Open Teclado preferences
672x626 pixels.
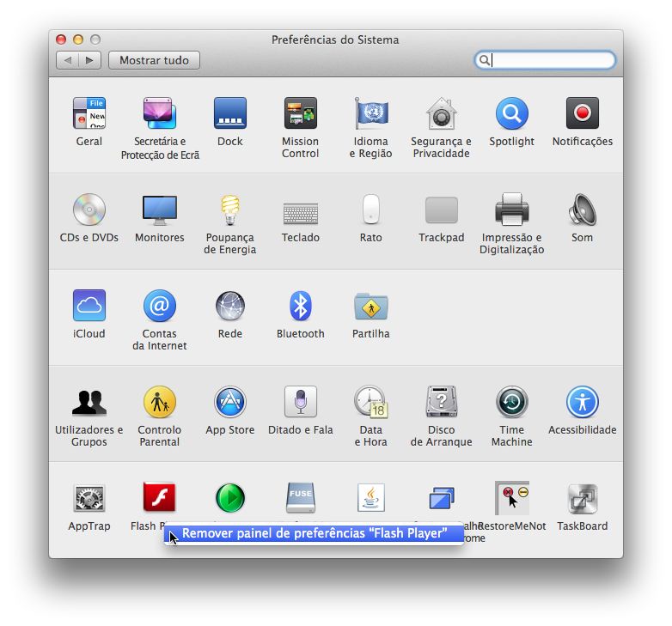[x=301, y=213]
